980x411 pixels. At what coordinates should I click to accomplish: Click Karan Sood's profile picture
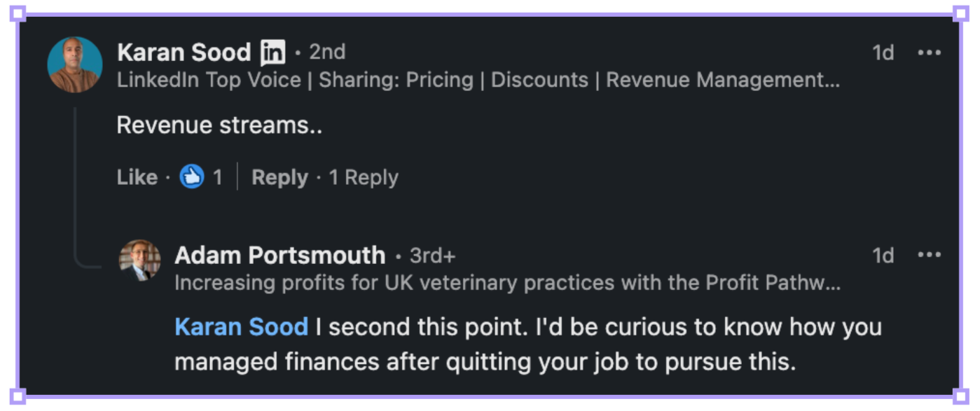75,64
